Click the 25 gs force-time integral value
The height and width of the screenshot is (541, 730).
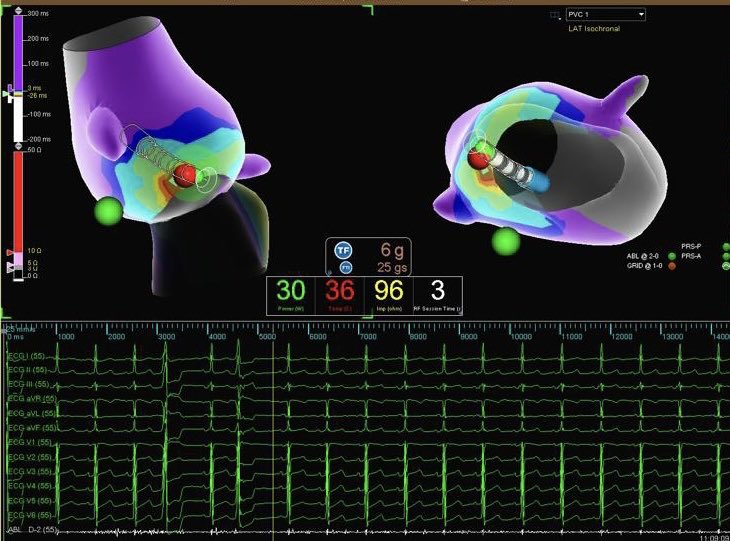(x=392, y=267)
